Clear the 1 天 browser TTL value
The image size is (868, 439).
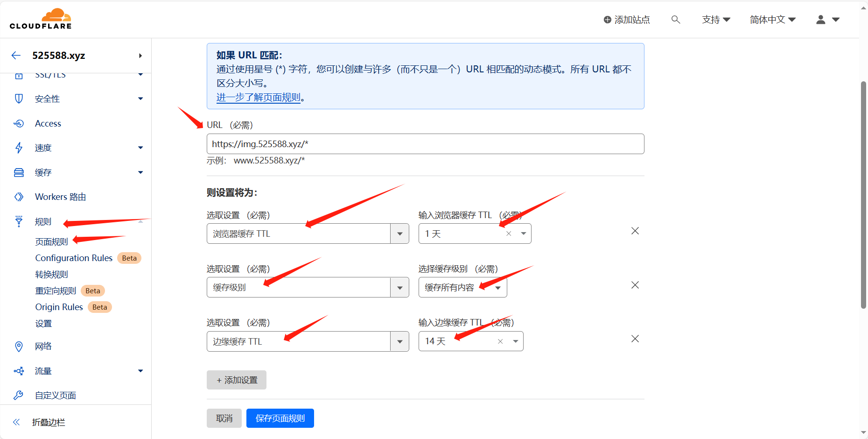pyautogui.click(x=509, y=234)
